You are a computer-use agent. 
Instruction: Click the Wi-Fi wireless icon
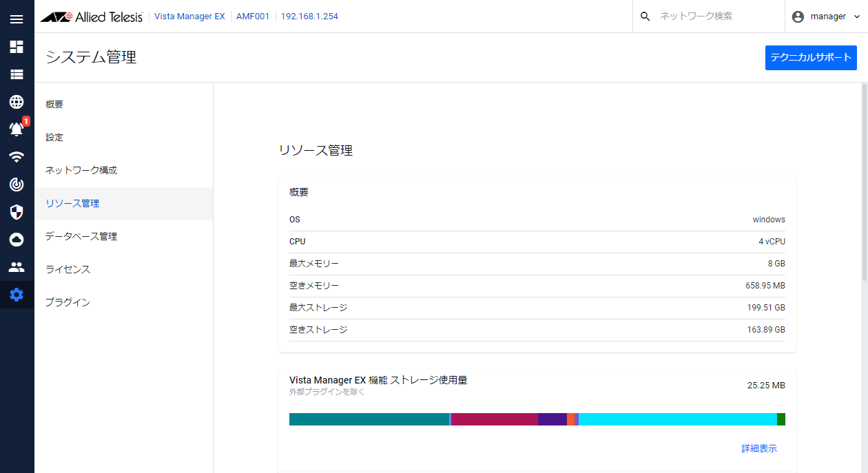pos(17,156)
